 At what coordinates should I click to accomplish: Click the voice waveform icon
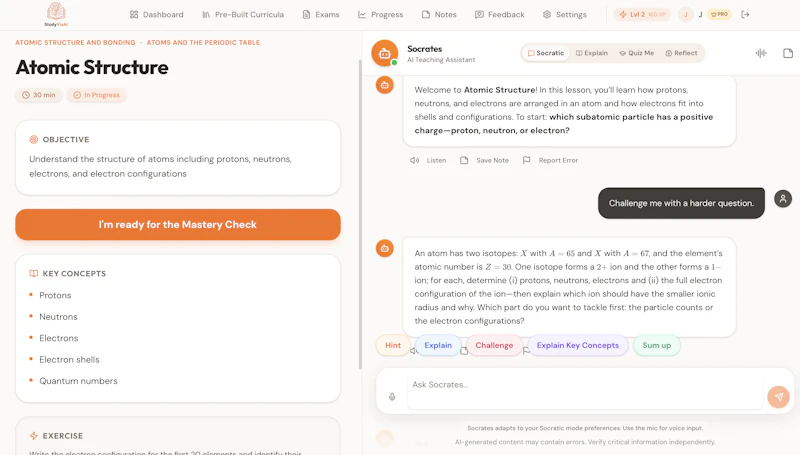[x=761, y=53]
